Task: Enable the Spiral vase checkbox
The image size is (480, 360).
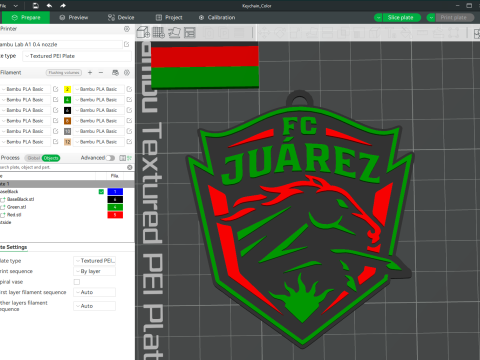Action: tap(77, 282)
